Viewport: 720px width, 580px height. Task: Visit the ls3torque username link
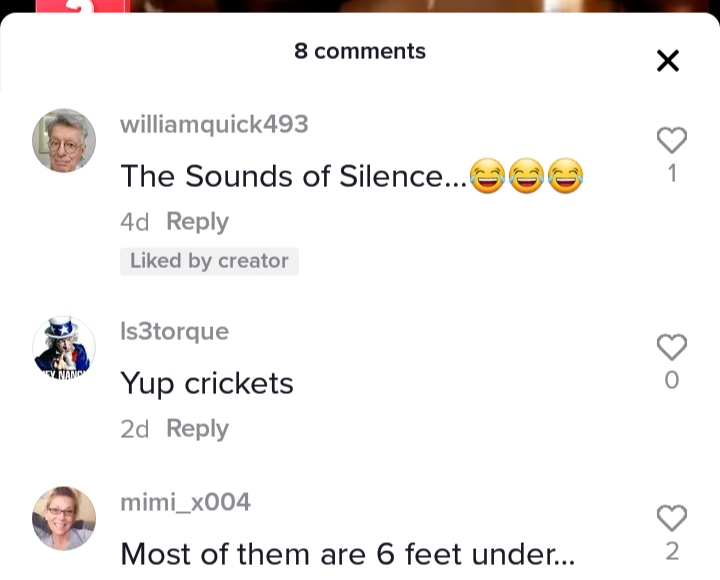pos(174,331)
